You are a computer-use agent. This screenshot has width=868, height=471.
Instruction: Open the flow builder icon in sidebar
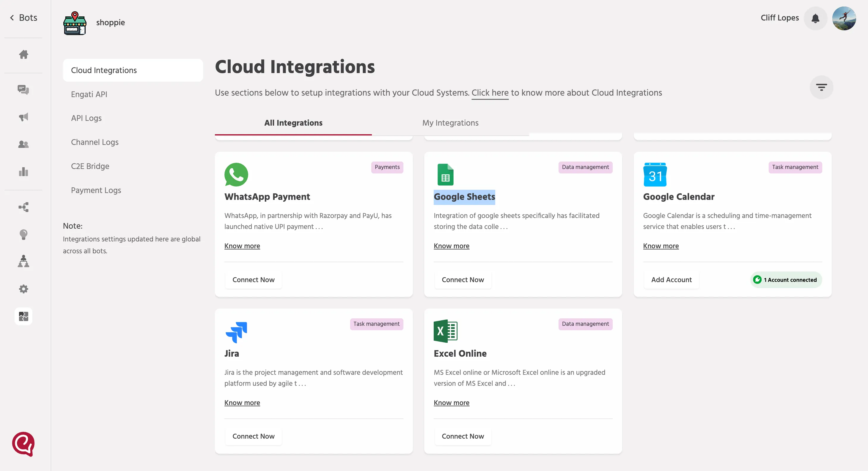point(23,207)
